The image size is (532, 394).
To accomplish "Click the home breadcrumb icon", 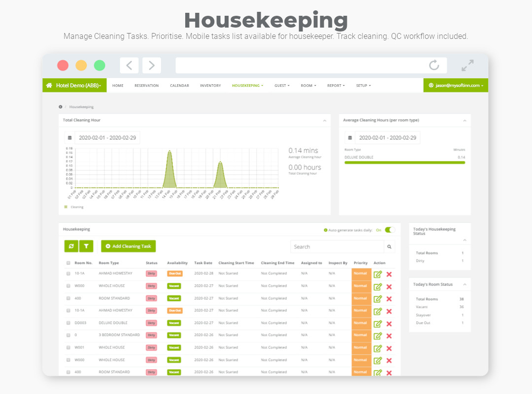I will (x=61, y=107).
